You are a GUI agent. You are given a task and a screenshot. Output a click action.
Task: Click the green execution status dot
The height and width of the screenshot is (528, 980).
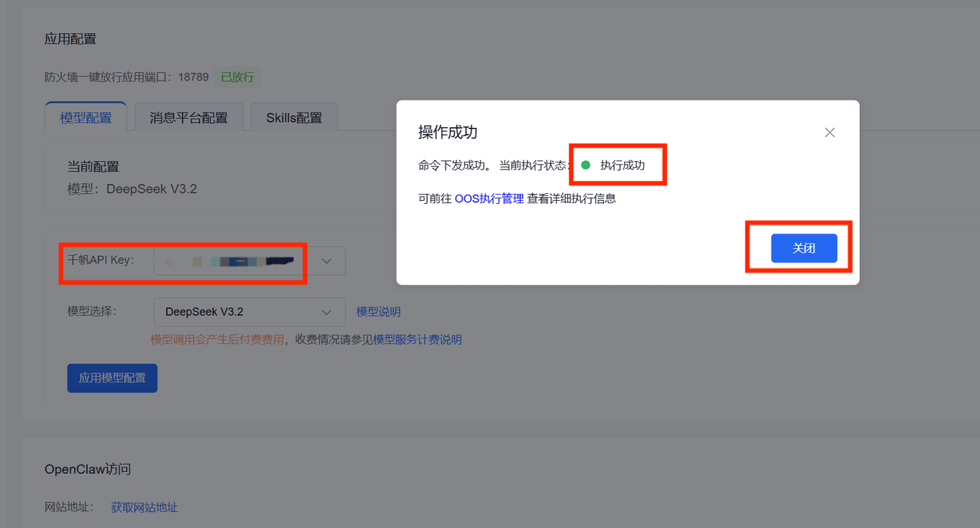point(586,165)
